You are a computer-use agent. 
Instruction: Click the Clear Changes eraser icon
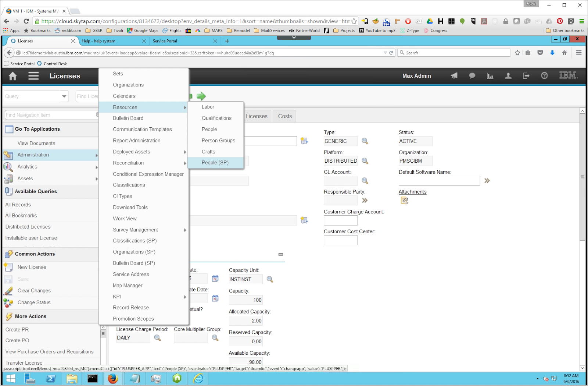9,290
